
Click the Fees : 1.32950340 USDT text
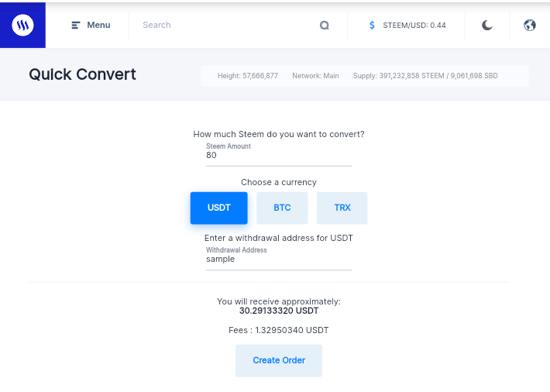[279, 330]
